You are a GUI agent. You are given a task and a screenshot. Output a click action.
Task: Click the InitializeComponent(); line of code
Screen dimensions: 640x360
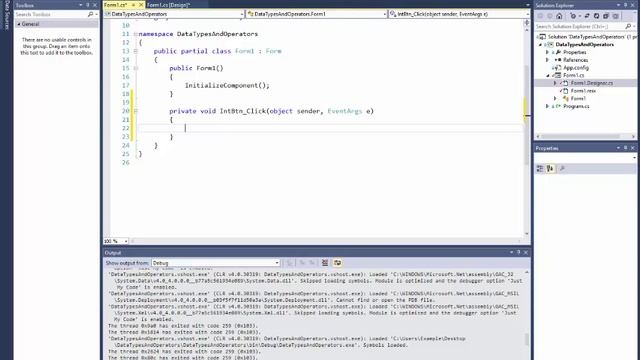(227, 85)
